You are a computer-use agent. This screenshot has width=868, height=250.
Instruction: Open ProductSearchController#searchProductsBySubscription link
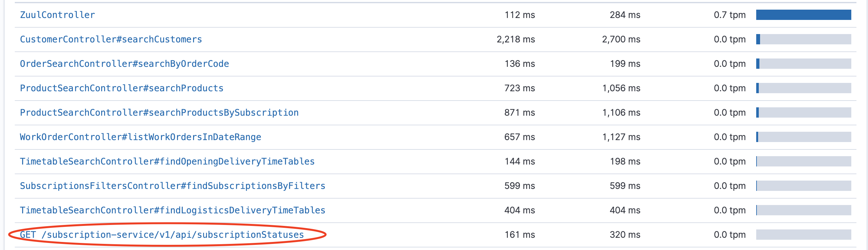click(x=159, y=112)
